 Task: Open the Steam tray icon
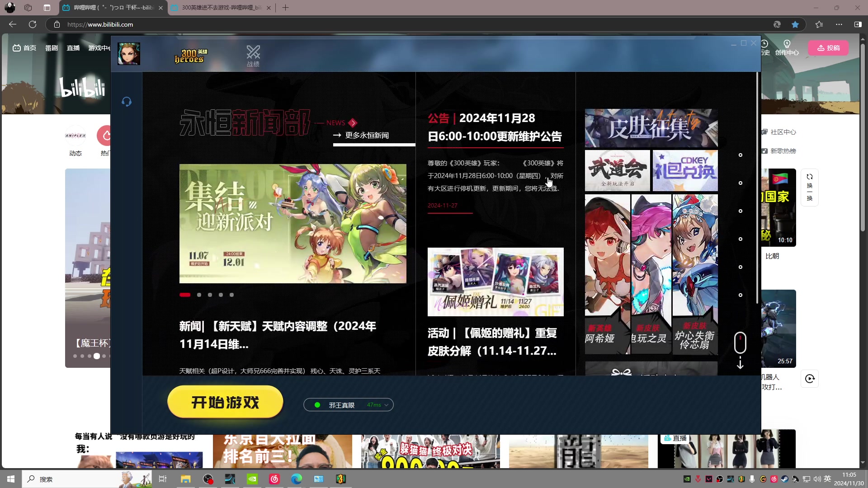click(x=785, y=479)
